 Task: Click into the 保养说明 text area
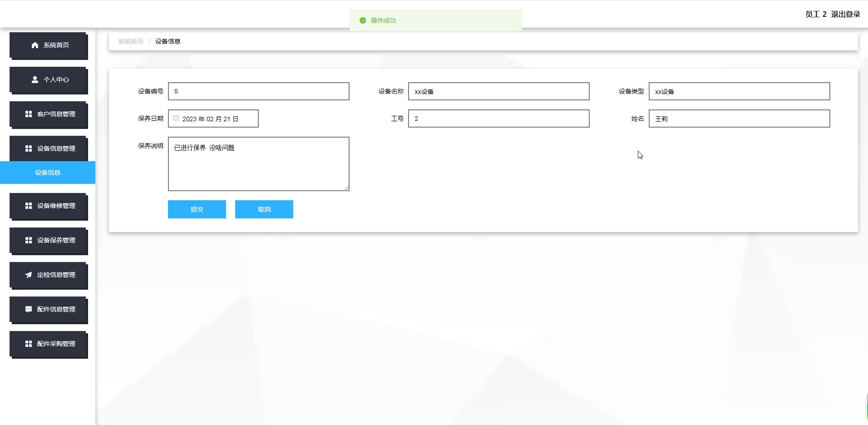[x=259, y=164]
